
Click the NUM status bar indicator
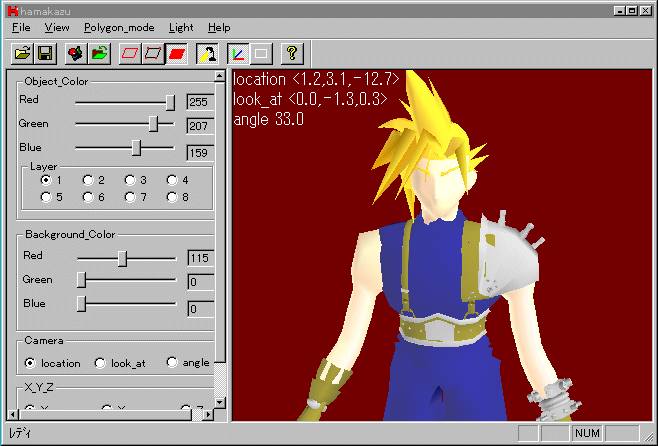coord(587,433)
